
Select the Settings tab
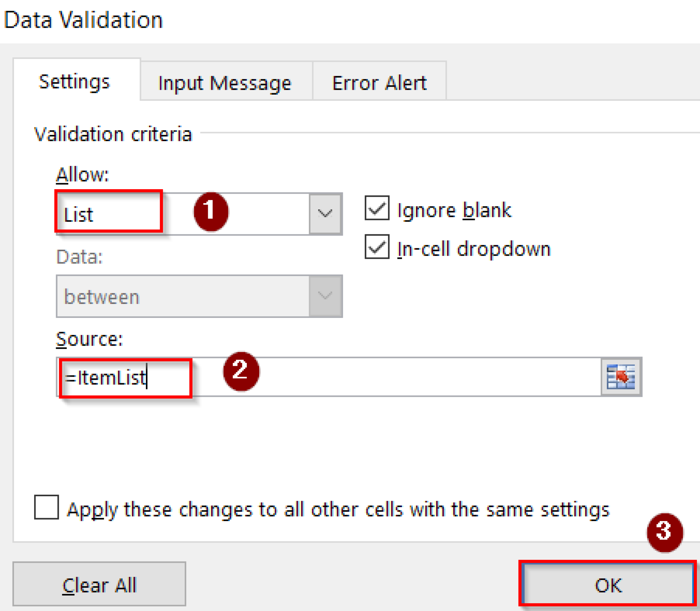coord(74,82)
